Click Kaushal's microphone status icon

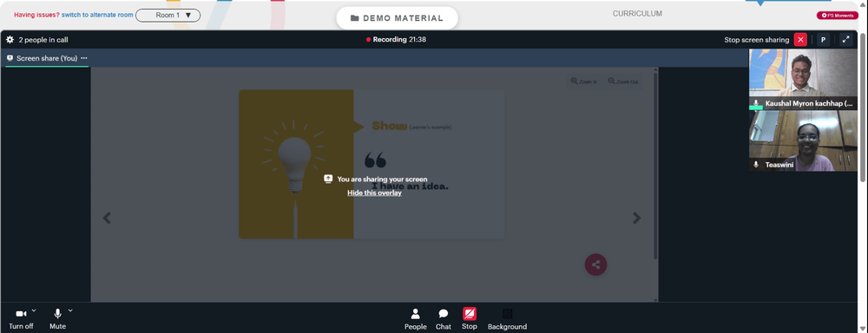pos(756,103)
